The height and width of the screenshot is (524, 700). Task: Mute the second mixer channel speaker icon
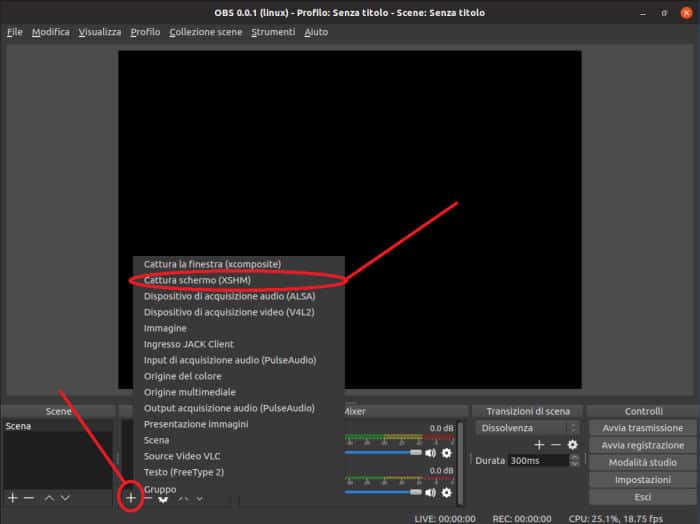pyautogui.click(x=430, y=492)
